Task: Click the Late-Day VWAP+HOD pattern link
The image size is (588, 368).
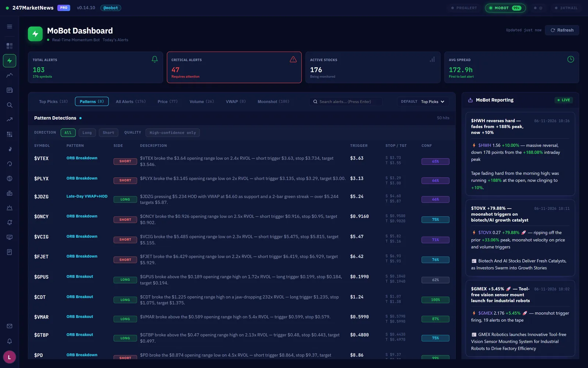Action: point(87,197)
